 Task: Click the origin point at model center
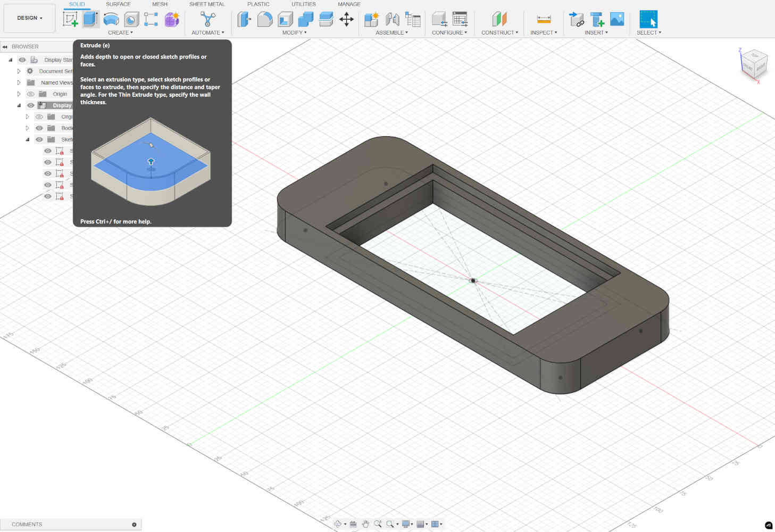(x=473, y=280)
